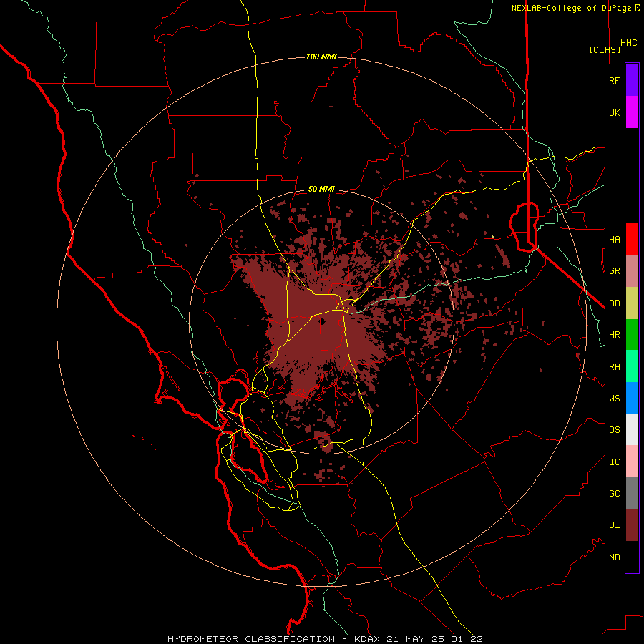Click the 'KDAX' radar site identifier
644x644 pixels.
point(366,639)
